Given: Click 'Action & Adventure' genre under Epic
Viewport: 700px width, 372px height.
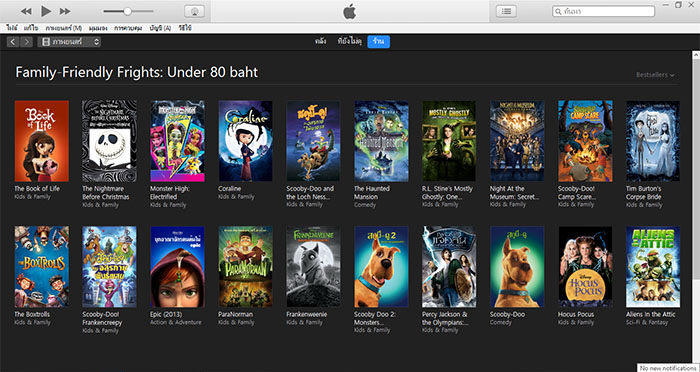Looking at the screenshot, I should [176, 322].
